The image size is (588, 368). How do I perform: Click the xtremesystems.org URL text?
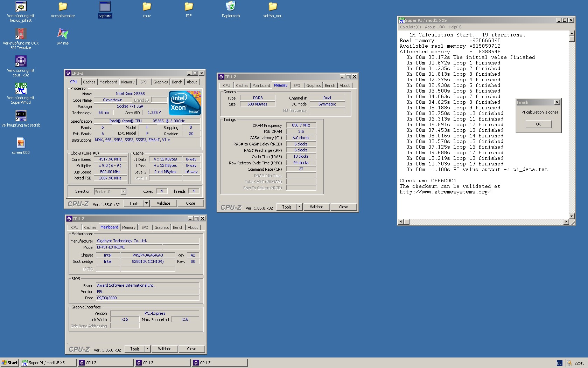[446, 192]
